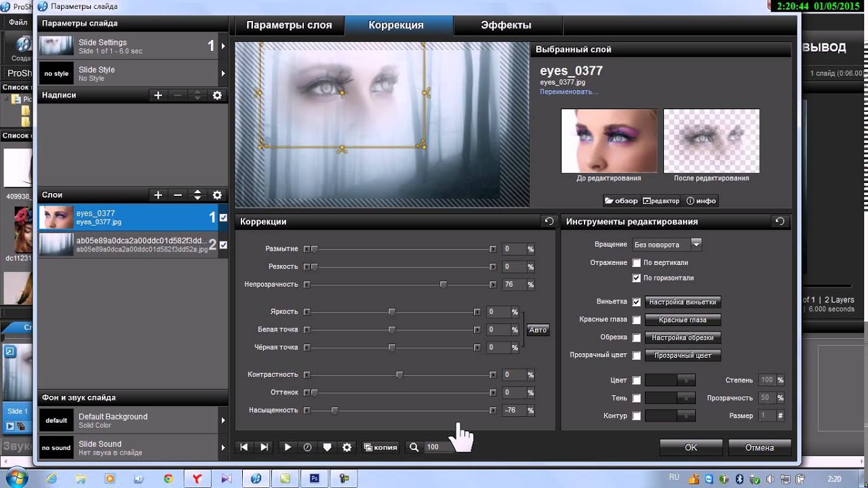Open Internet Explorer in taskbar
Image resolution: width=868 pixels, height=488 pixels.
tap(52, 479)
